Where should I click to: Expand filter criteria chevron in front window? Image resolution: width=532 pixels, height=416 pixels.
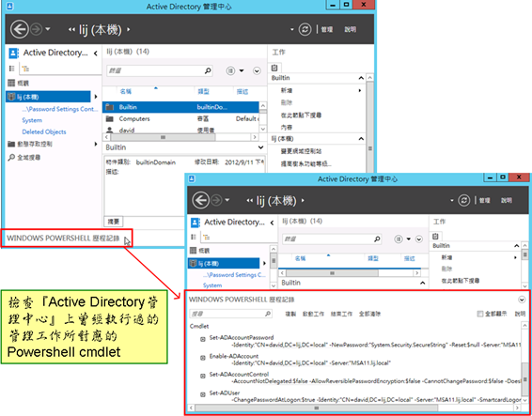[x=419, y=239]
